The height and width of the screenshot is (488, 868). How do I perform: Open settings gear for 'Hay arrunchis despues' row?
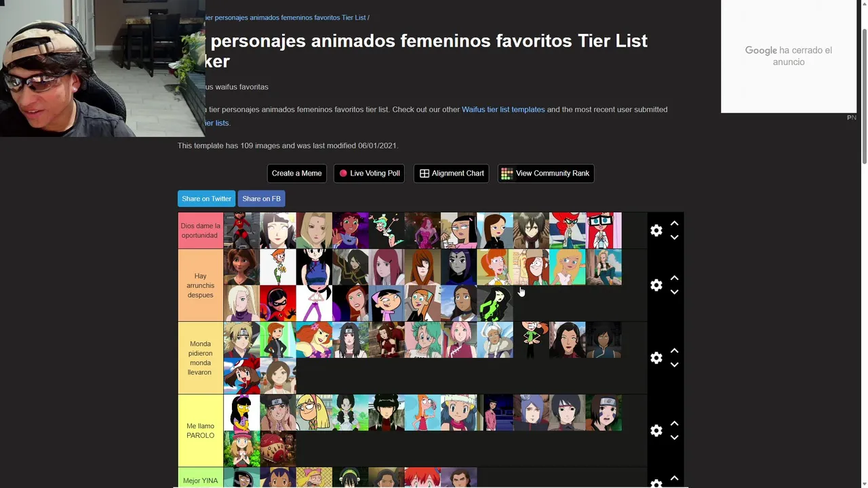click(x=656, y=285)
